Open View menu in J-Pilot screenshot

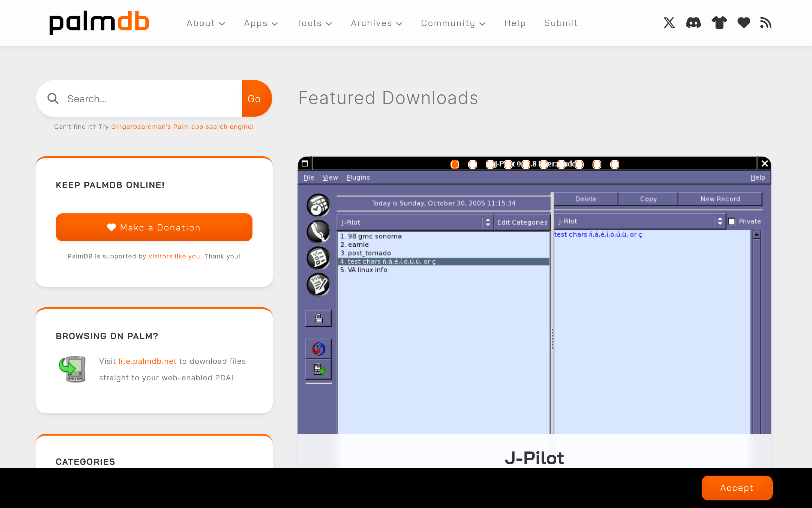pyautogui.click(x=330, y=177)
